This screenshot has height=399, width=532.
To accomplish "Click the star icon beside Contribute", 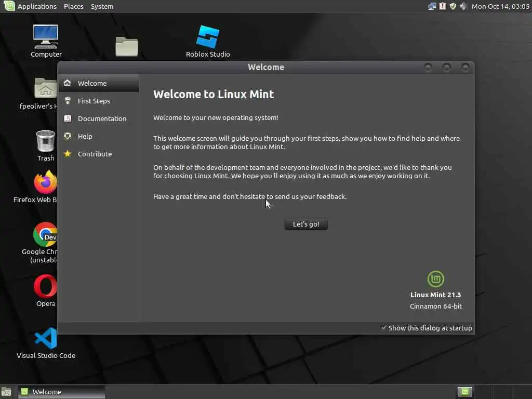I will click(68, 153).
